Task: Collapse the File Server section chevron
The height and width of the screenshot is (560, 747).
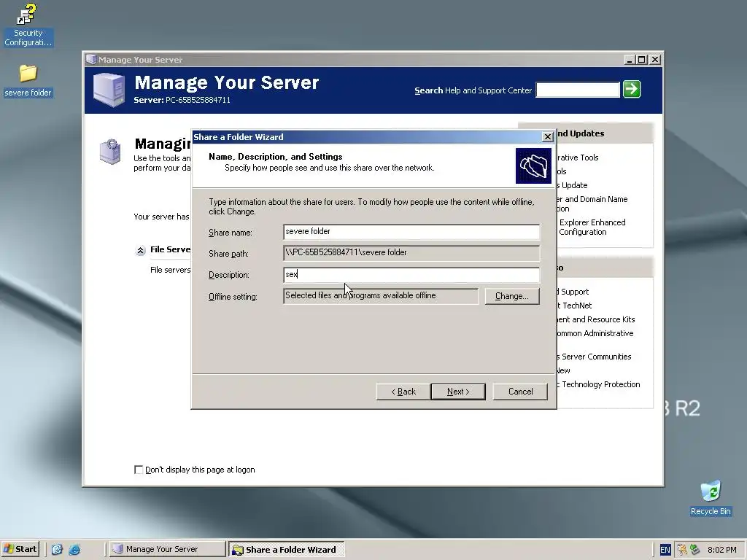Action: point(140,251)
